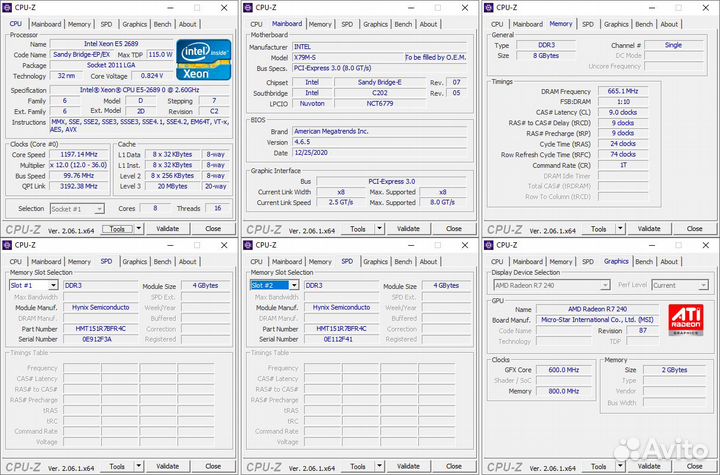Click the Multiplier value 'x 12.0 (12.0 - 36.0)'
This screenshot has width=720, height=475.
point(79,165)
